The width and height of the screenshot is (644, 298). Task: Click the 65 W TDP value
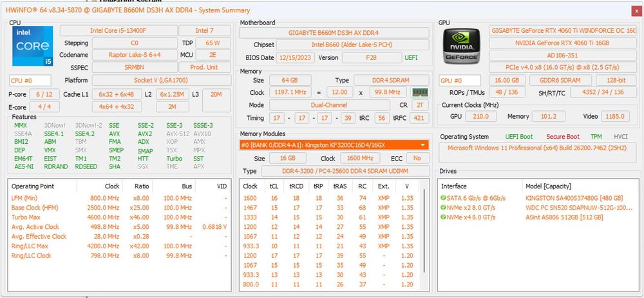pos(213,43)
